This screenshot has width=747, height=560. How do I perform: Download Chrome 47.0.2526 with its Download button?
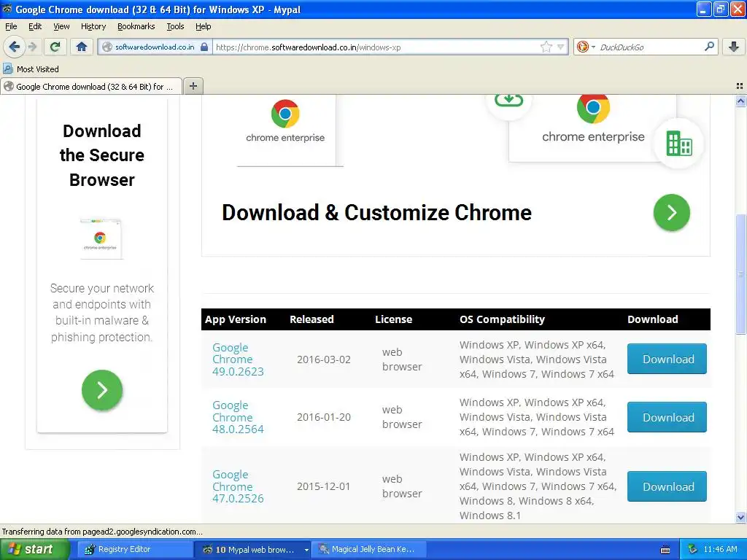(x=667, y=486)
